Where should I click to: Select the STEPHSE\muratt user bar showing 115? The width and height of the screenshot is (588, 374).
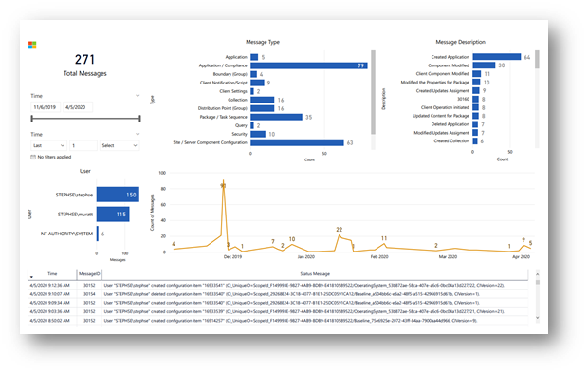pos(113,214)
